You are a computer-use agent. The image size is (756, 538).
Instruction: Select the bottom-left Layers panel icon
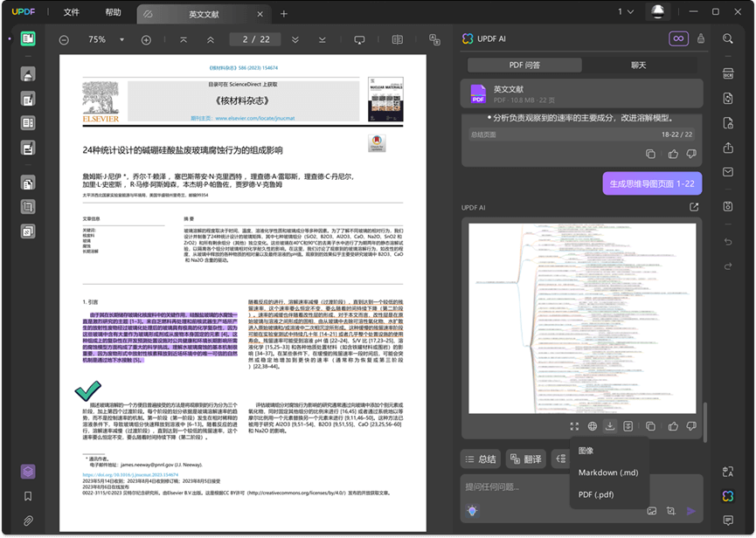click(x=28, y=472)
